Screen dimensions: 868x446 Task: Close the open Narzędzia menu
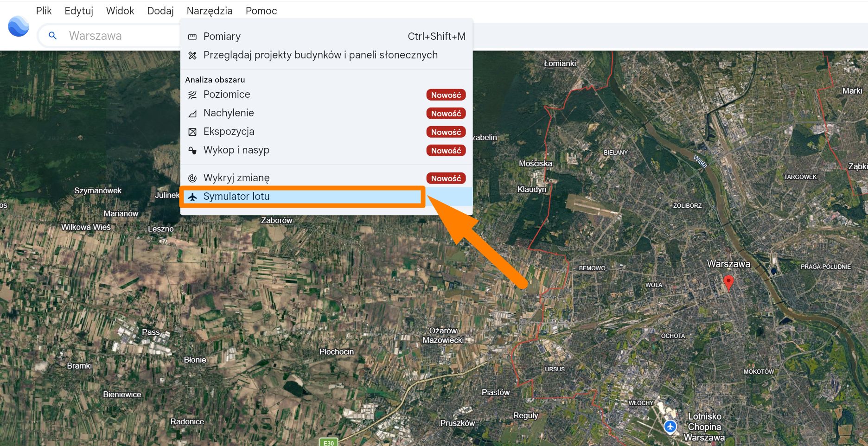210,11
